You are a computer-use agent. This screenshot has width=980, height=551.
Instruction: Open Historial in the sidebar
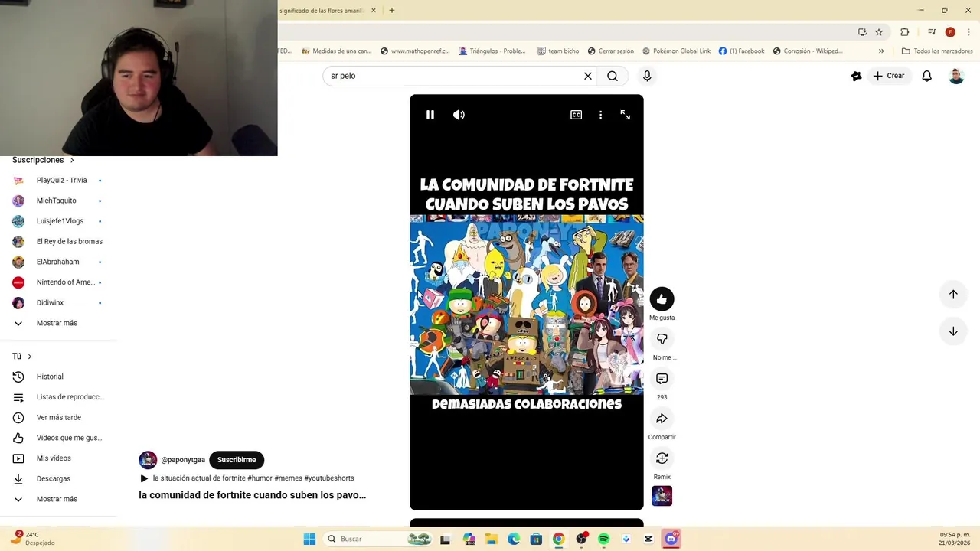coord(57,377)
